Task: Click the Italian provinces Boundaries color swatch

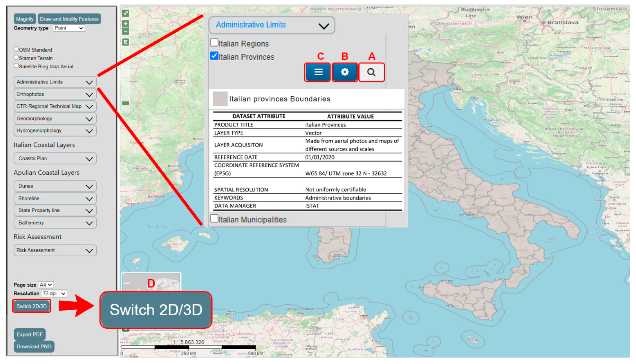Action: (220, 99)
